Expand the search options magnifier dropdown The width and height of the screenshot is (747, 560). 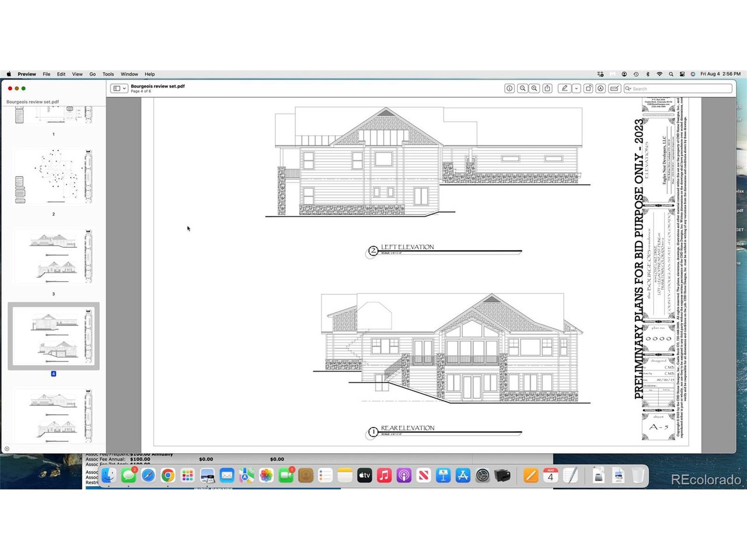click(x=629, y=89)
